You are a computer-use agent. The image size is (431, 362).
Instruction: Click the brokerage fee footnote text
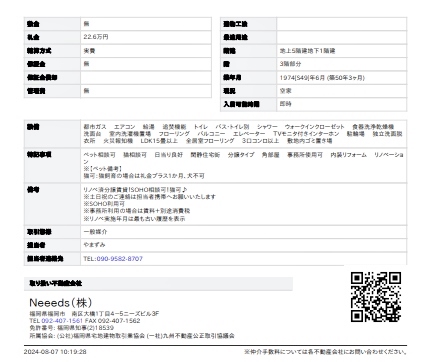coord(326,352)
